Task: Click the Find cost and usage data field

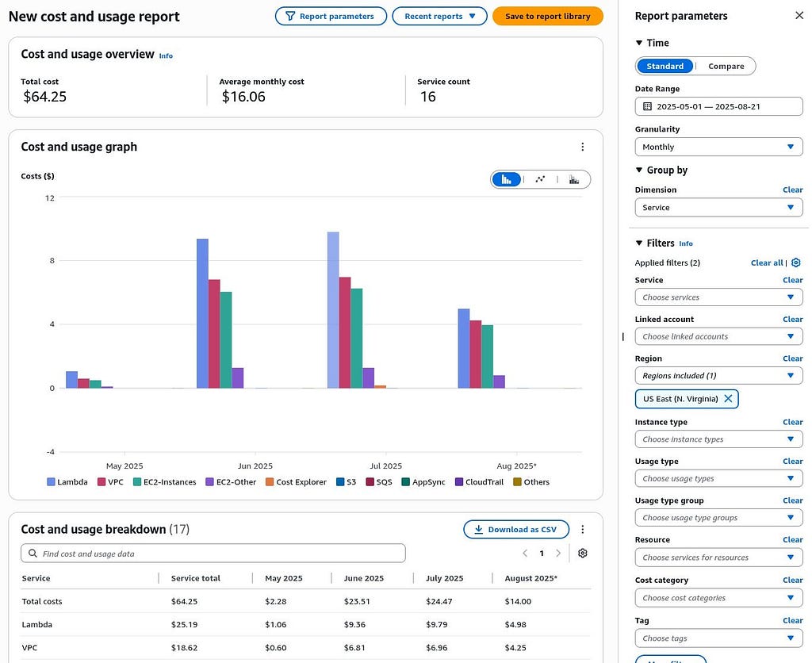Action: (213, 554)
